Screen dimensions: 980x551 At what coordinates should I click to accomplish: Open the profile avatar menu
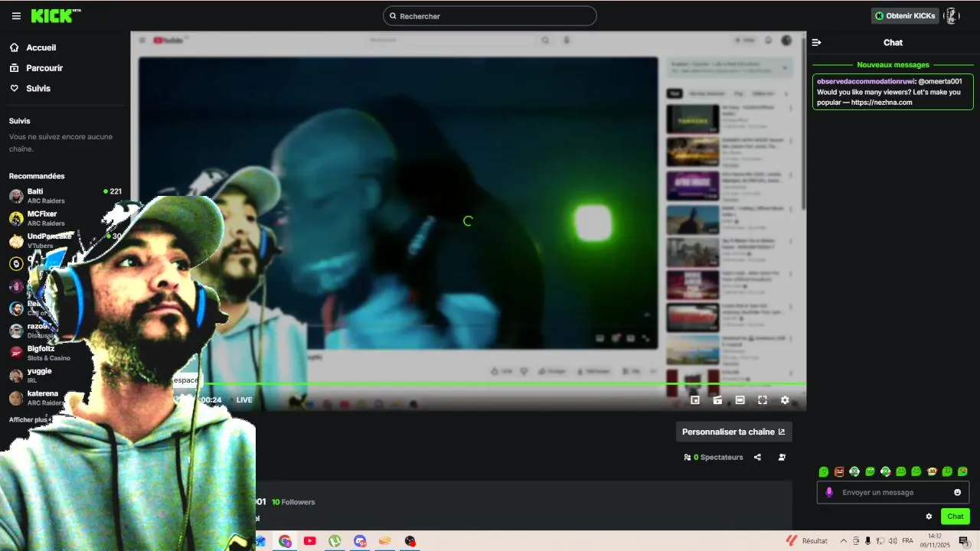(x=951, y=15)
